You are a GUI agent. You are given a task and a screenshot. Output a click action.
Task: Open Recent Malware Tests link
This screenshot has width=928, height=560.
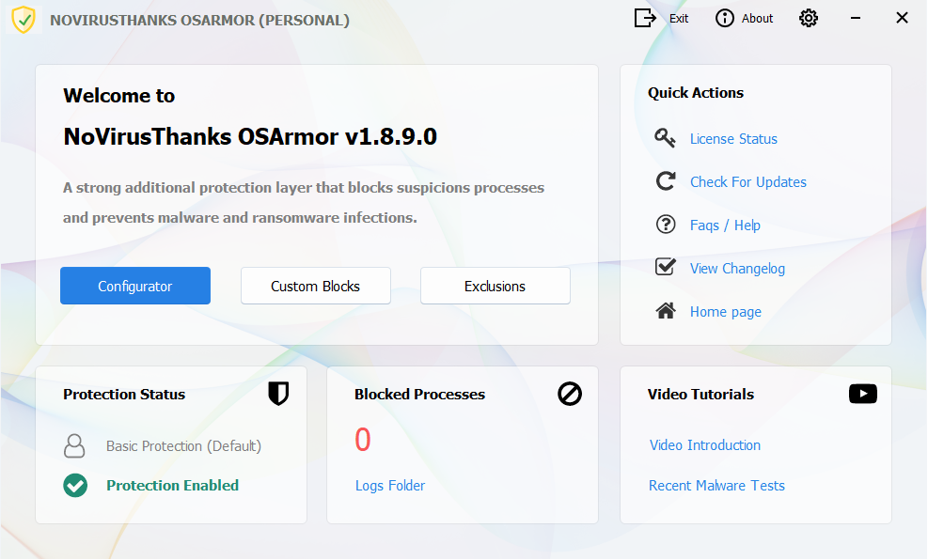coord(716,486)
